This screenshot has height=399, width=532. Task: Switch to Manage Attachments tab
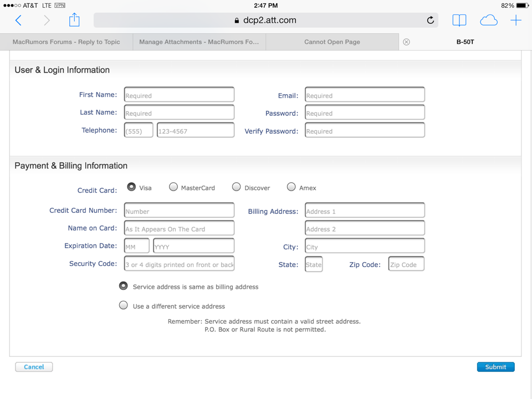(199, 42)
